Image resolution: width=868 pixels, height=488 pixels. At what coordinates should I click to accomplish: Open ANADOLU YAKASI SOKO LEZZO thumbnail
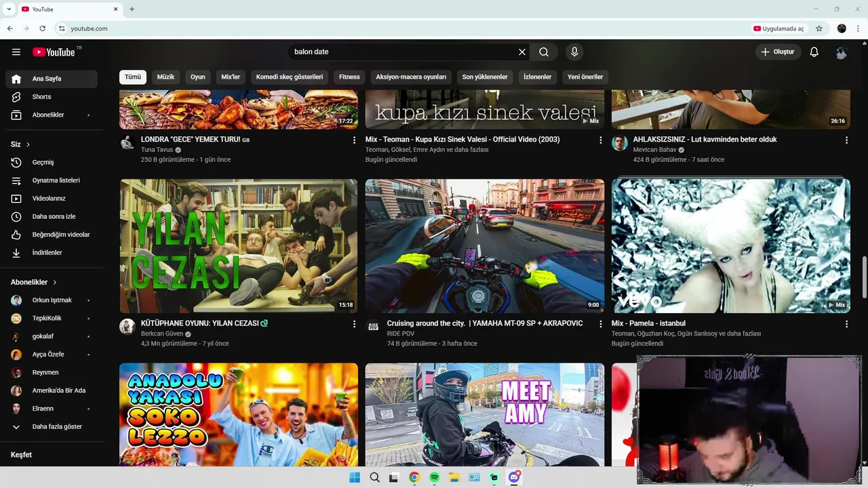point(239,415)
